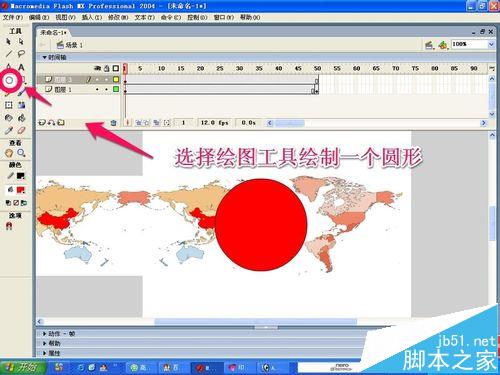Toggle show/hide all layers eye icon
Image resolution: width=500 pixels, height=375 pixels.
point(97,68)
